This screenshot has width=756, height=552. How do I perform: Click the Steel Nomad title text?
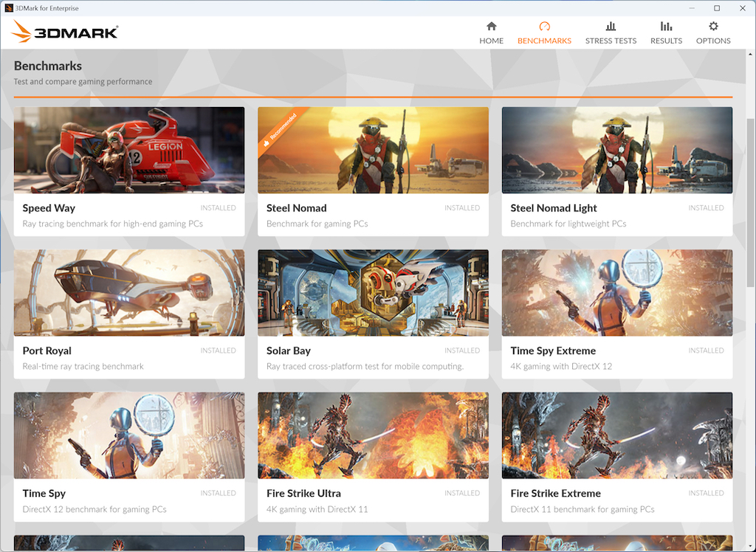click(x=297, y=208)
